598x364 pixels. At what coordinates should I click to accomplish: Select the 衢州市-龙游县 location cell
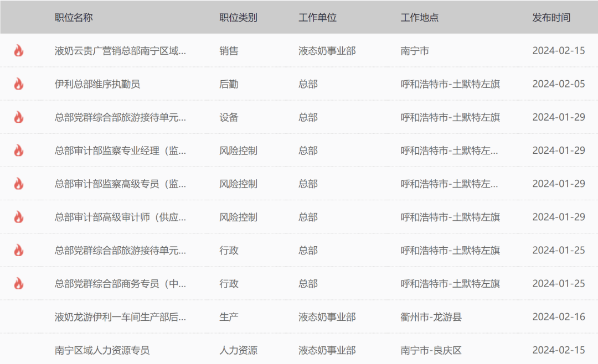pos(431,317)
